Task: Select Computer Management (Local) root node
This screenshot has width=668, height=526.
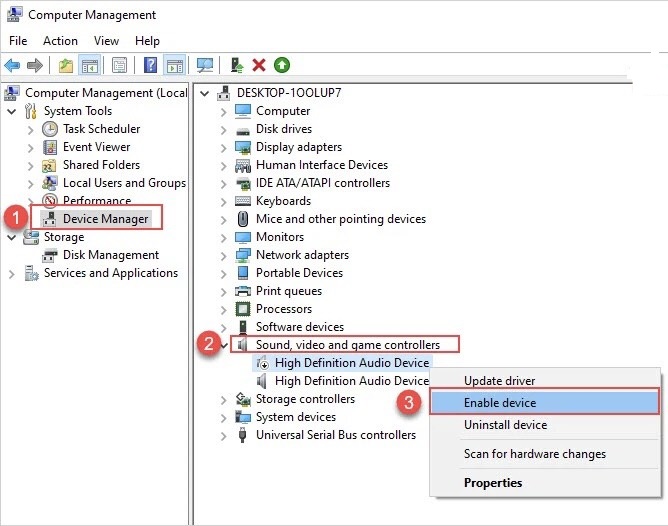Action: click(x=106, y=93)
